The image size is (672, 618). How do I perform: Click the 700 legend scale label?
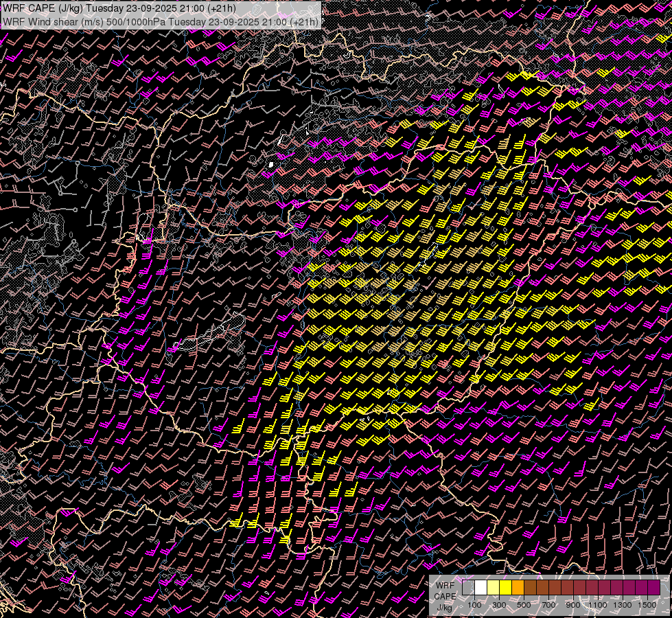548,605
